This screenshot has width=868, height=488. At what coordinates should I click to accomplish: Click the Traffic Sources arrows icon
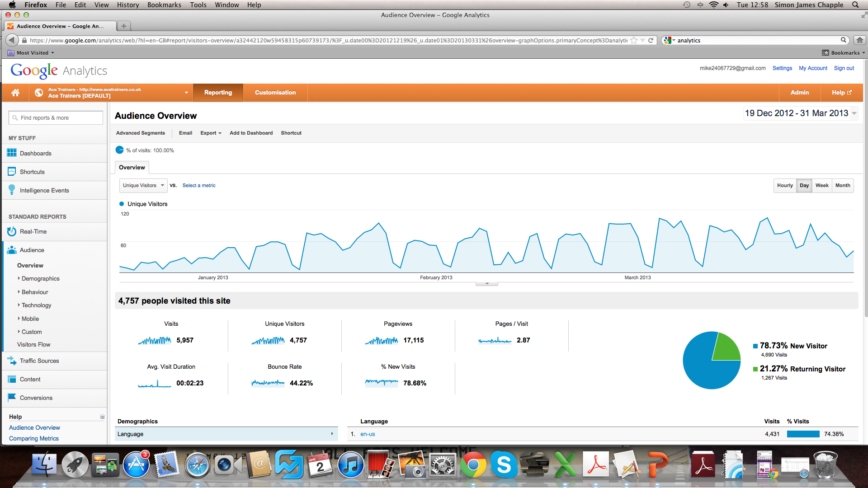[x=12, y=361]
